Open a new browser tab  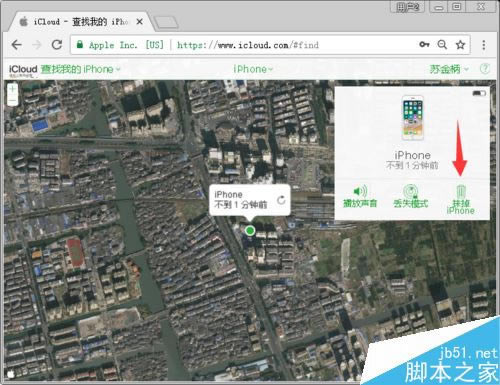(x=166, y=23)
